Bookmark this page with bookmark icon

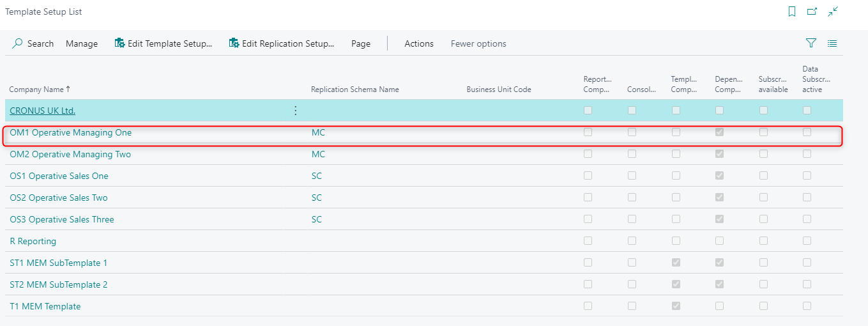[792, 12]
